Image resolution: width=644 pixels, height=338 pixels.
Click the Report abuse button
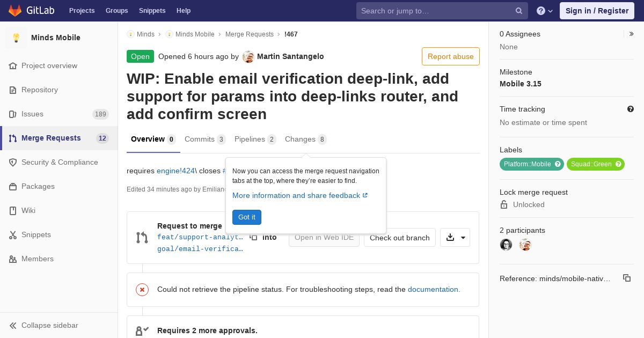click(451, 56)
